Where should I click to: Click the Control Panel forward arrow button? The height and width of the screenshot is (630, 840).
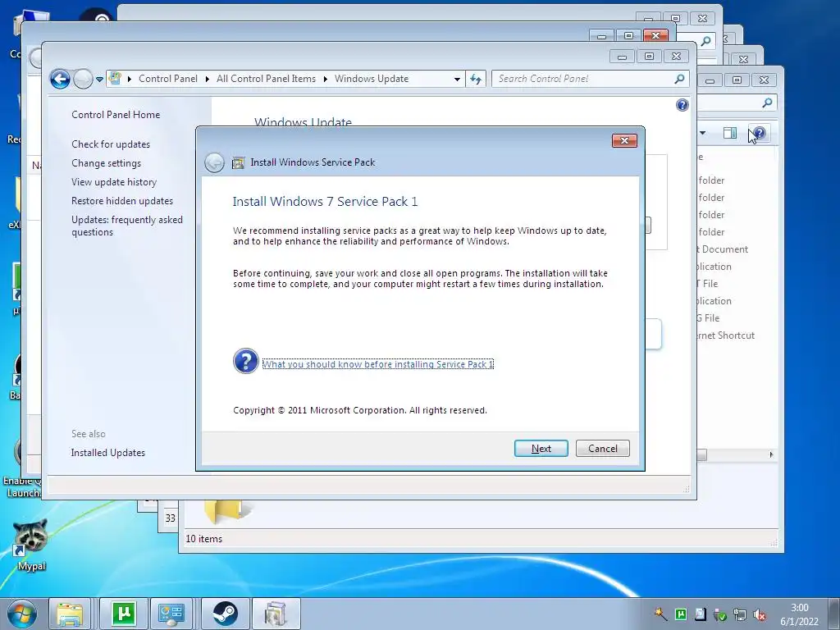pyautogui.click(x=83, y=80)
